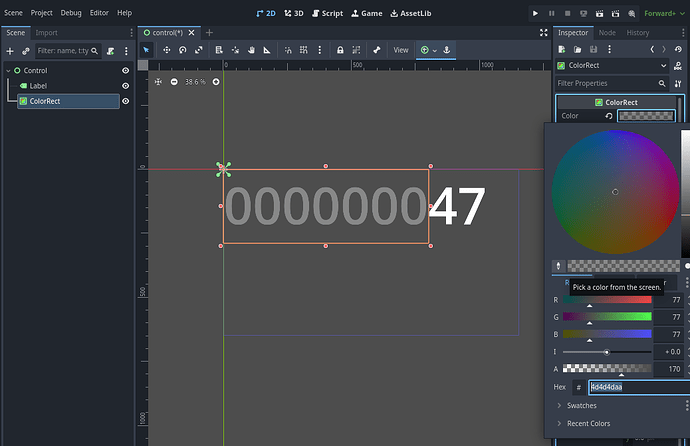This screenshot has width=690, height=446.
Task: Click the Add new node plus icon
Action: [x=10, y=50]
